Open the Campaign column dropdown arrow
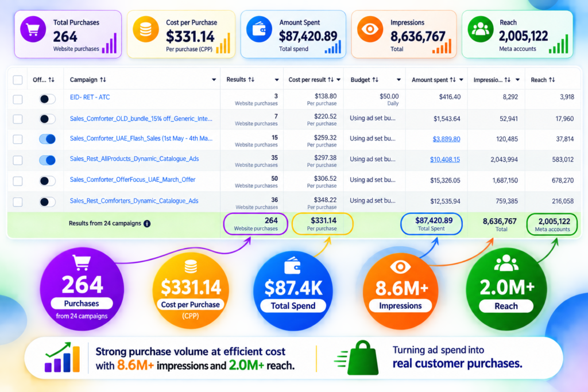Screen dimensions: 588x392 [214, 80]
